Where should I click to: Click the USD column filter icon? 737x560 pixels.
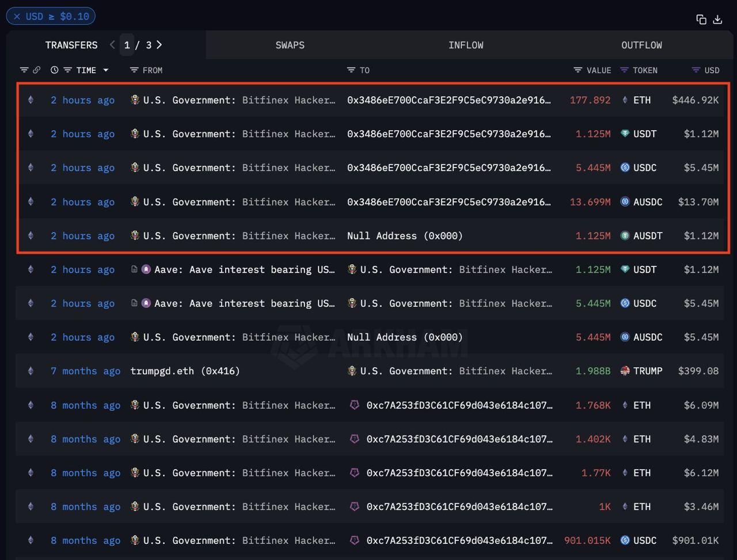click(696, 70)
